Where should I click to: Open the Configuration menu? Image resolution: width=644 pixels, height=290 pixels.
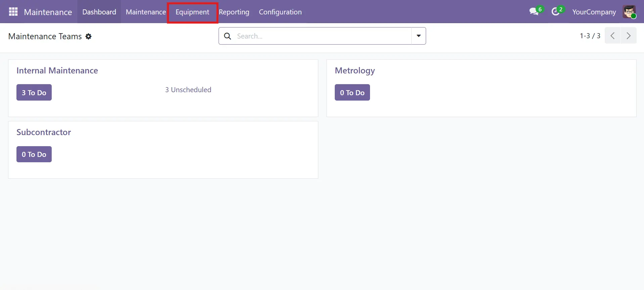coord(280,12)
